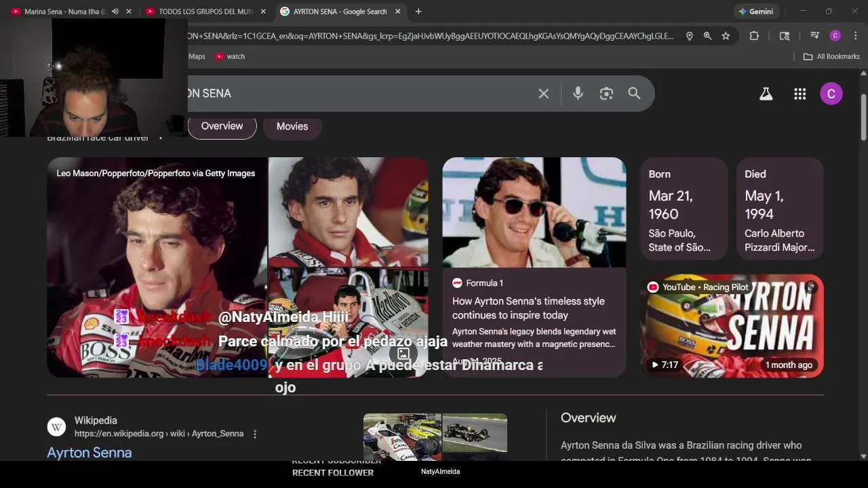The width and height of the screenshot is (868, 488).
Task: Open the Died May 1, 1994 card
Action: pyautogui.click(x=780, y=209)
